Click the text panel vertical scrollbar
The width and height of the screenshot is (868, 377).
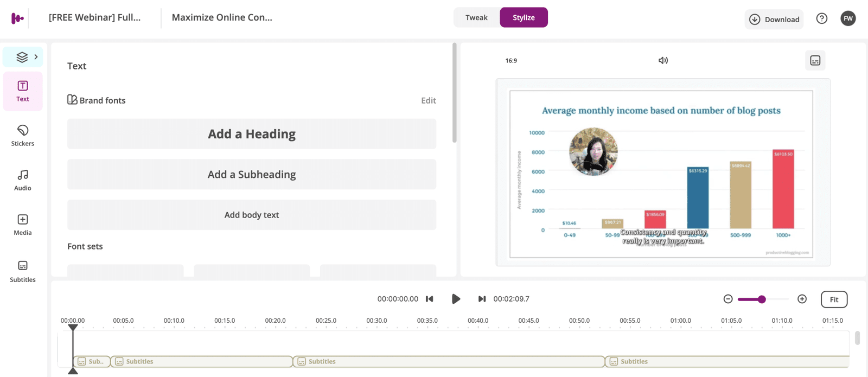point(455,93)
